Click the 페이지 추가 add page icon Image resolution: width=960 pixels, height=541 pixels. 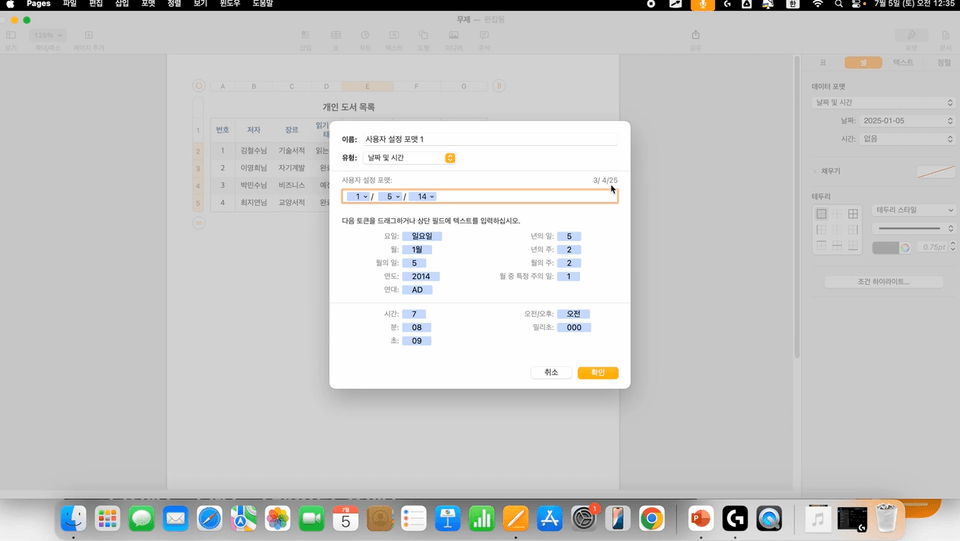(88, 35)
